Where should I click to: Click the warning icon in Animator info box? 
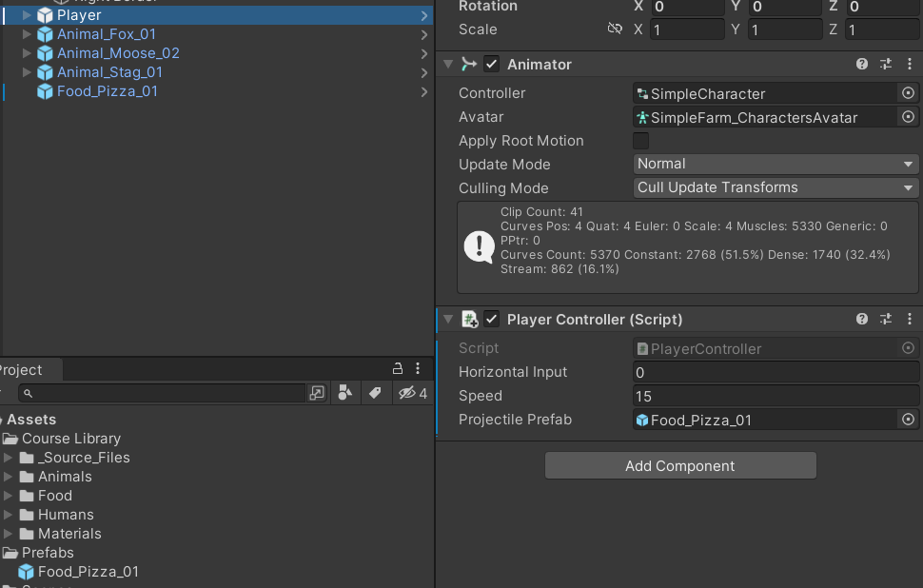(x=480, y=246)
